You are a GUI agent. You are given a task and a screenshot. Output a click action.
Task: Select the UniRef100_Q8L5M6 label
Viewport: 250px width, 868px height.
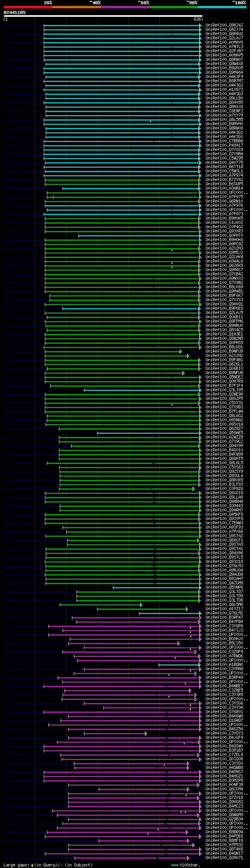click(x=224, y=604)
